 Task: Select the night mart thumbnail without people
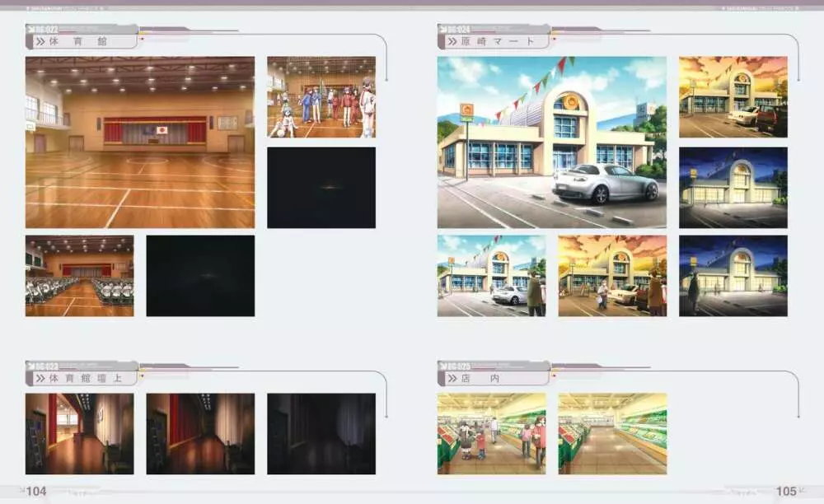[x=733, y=187]
